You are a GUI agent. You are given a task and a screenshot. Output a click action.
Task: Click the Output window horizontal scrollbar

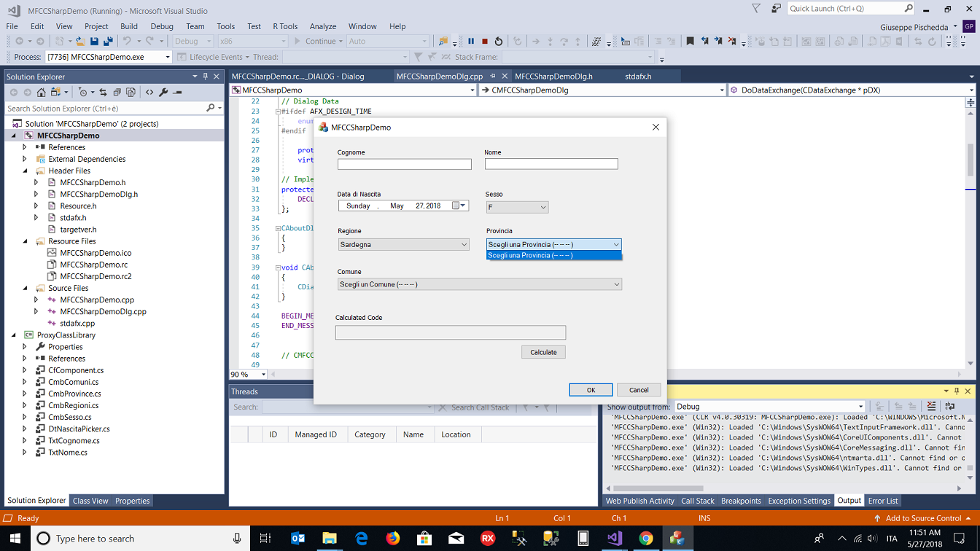coord(658,488)
